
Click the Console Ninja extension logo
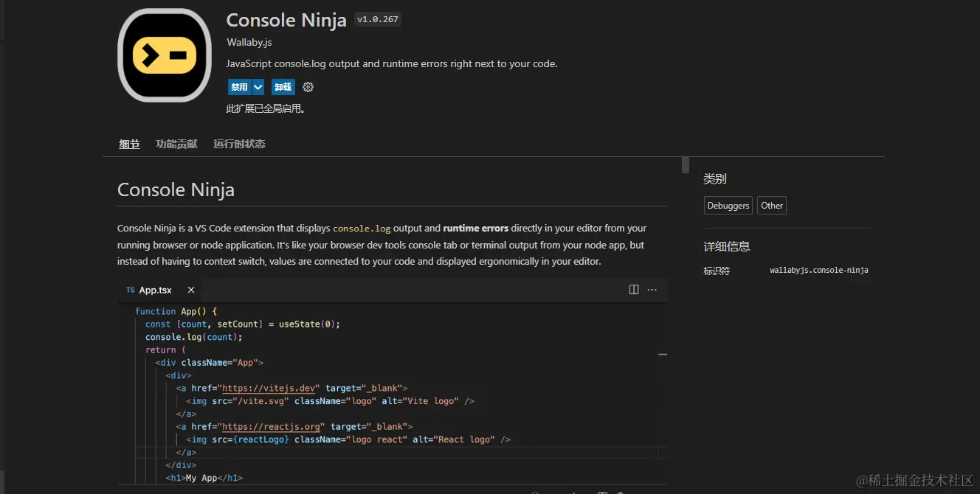(165, 55)
